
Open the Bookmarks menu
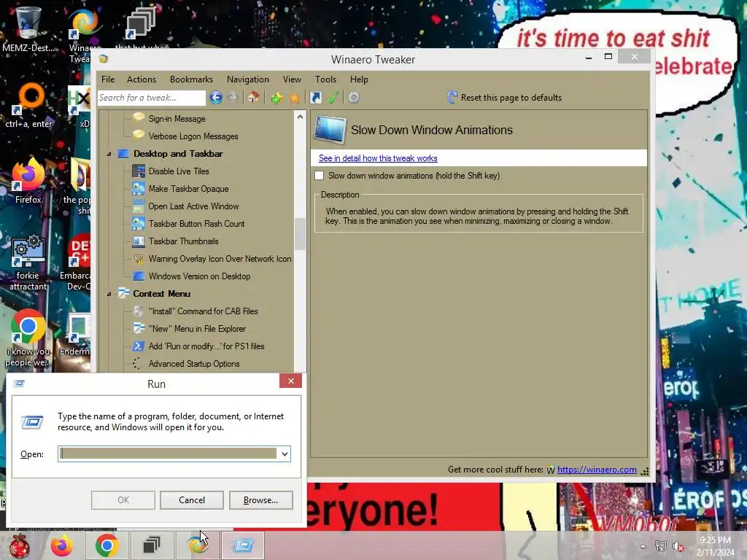click(192, 79)
